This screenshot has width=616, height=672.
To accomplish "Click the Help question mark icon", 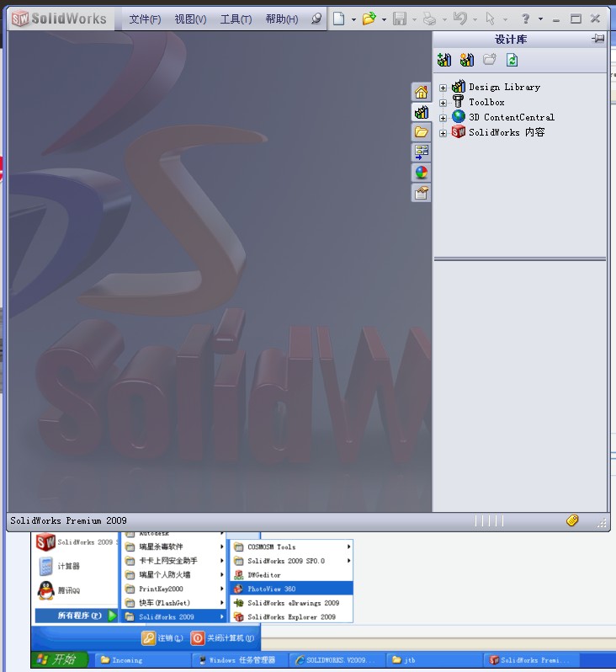I will coord(526,19).
